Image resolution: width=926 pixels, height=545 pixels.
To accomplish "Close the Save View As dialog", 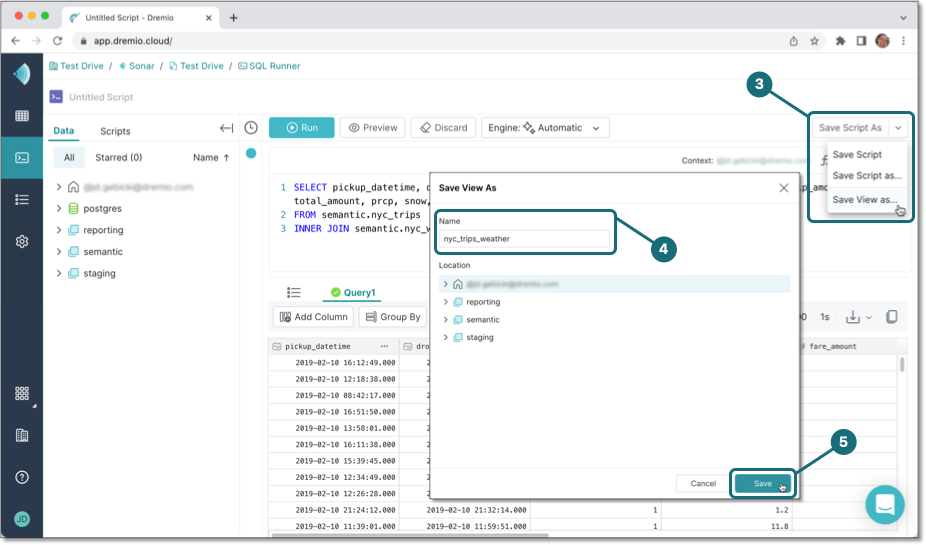I will [783, 187].
